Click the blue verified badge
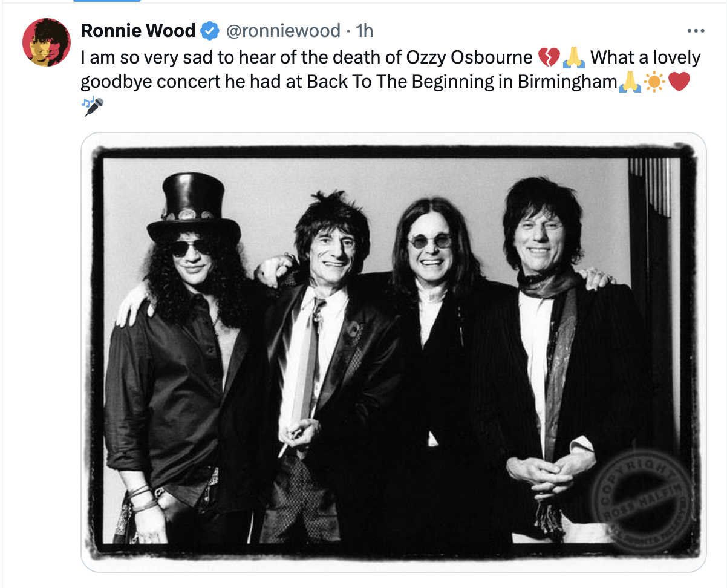This screenshot has width=727, height=588. 210,30
